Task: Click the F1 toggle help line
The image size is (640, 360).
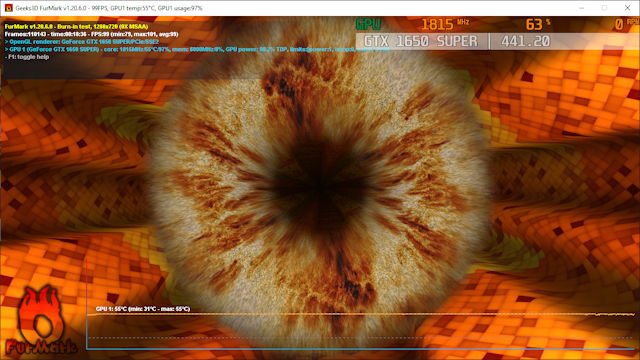Action: [27, 57]
